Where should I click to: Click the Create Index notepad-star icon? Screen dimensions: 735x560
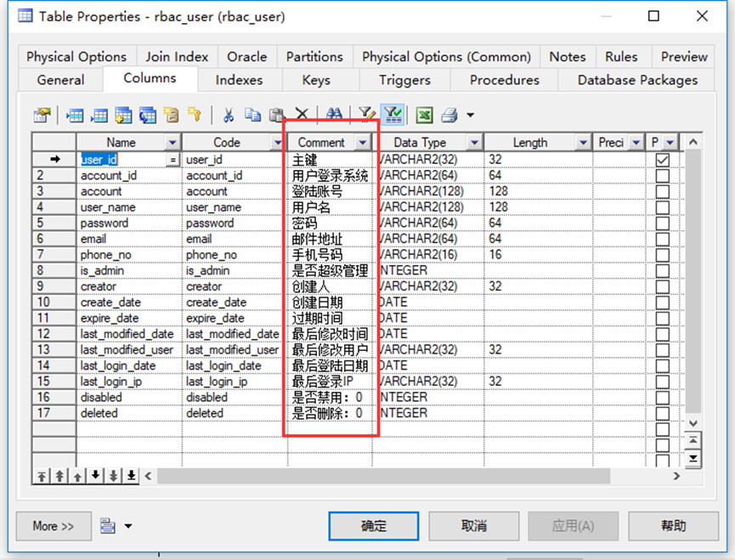171,115
